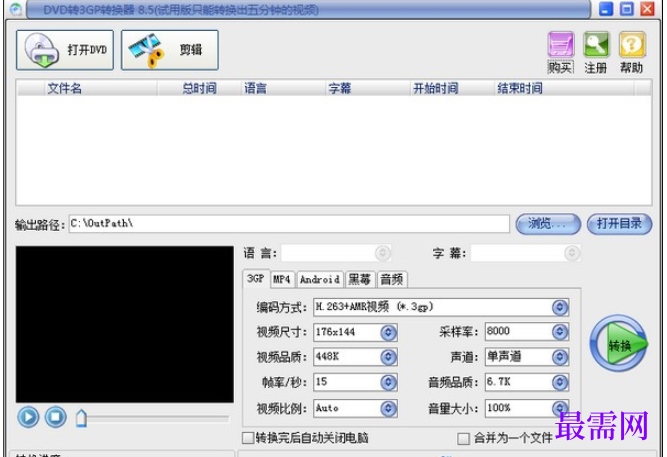
Task: Click the black video preview area
Action: point(125,324)
